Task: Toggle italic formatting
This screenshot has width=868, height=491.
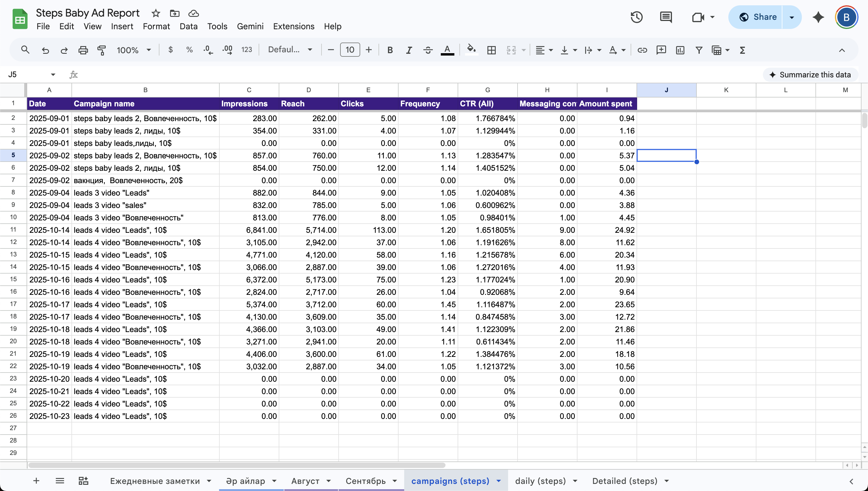Action: pyautogui.click(x=409, y=50)
